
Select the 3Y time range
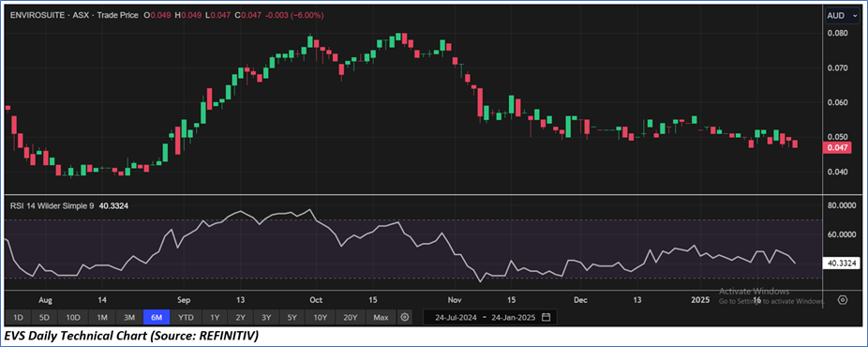click(266, 318)
